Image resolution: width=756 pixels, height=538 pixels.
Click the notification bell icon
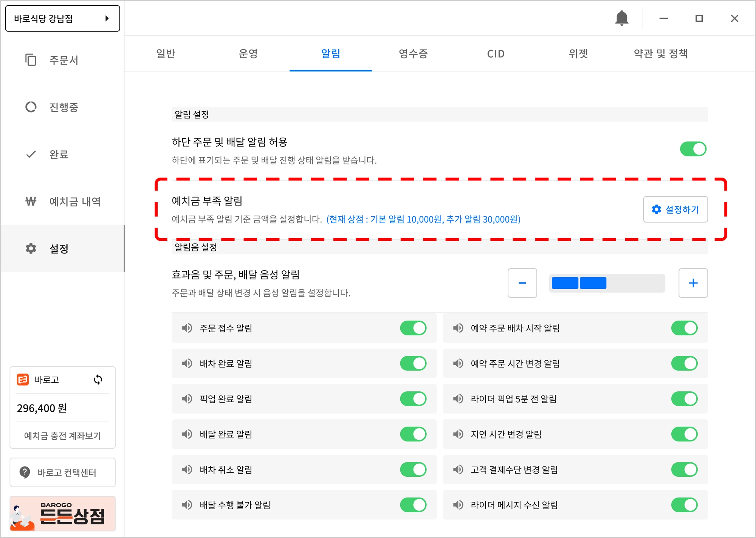(621, 18)
